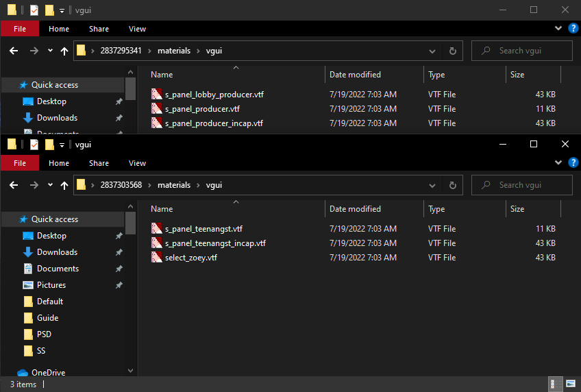The image size is (581, 392).
Task: Click the s_panel_producer.vtf file icon
Action: coord(157,109)
